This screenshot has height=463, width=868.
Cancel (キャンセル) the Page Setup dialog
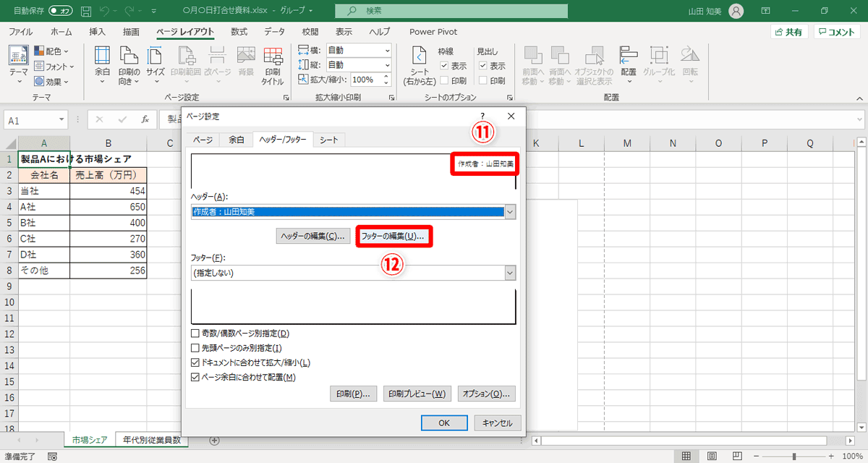(497, 423)
